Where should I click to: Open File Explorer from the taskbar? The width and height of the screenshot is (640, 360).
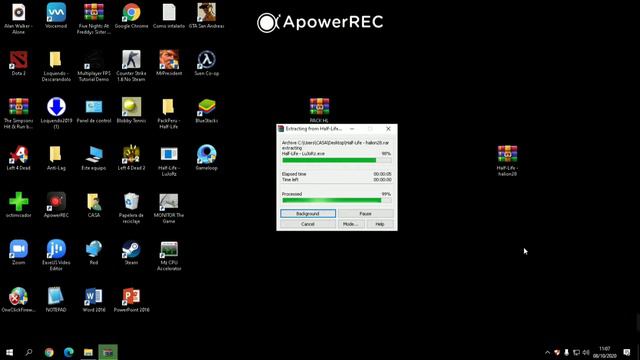point(88,352)
